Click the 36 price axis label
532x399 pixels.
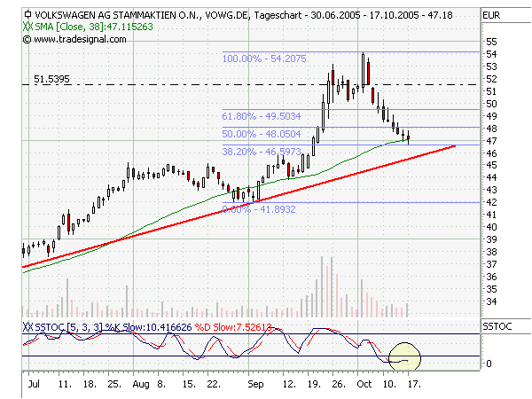tap(491, 277)
